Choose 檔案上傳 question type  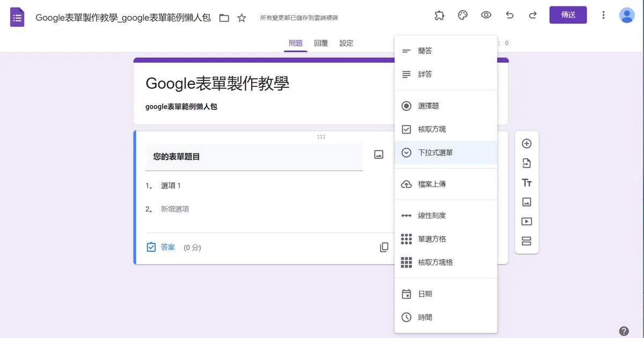click(x=446, y=184)
